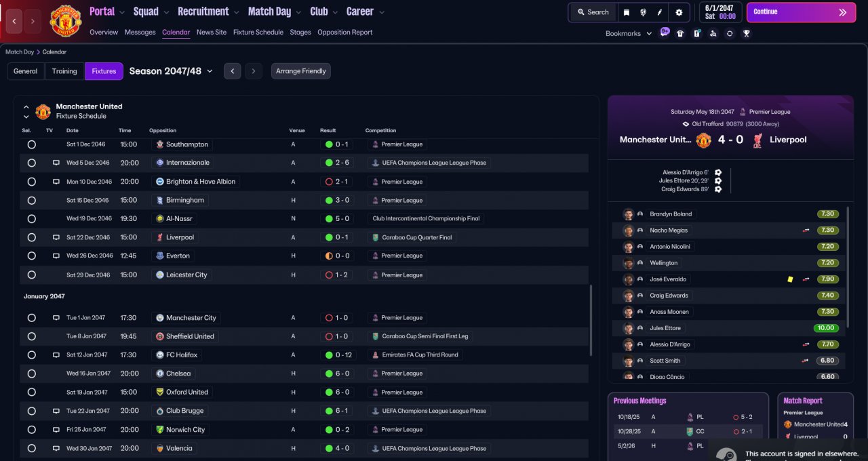The height and width of the screenshot is (461, 868).
Task: Go to previous season with left chevron
Action: point(233,71)
